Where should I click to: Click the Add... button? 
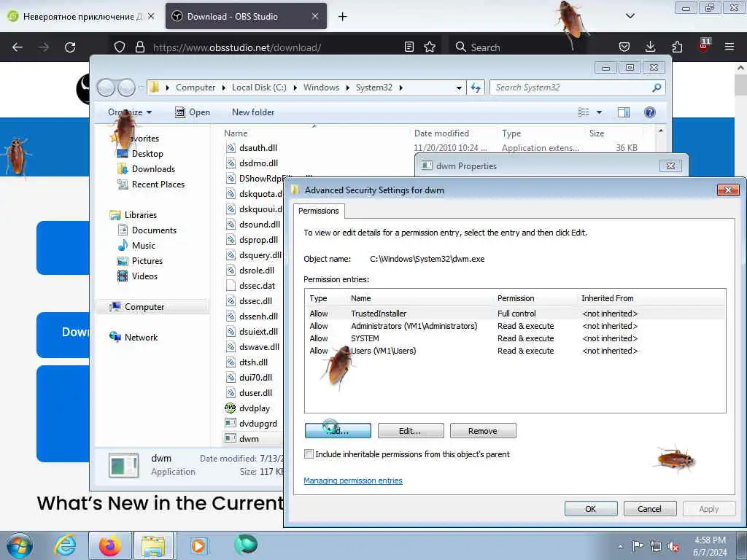pos(338,430)
